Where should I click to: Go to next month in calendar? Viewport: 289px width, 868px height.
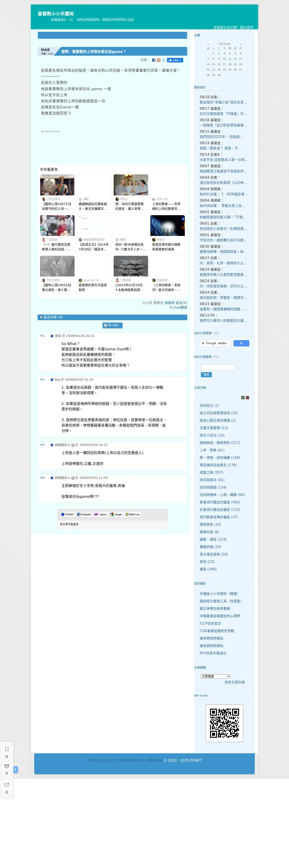[x=241, y=44]
